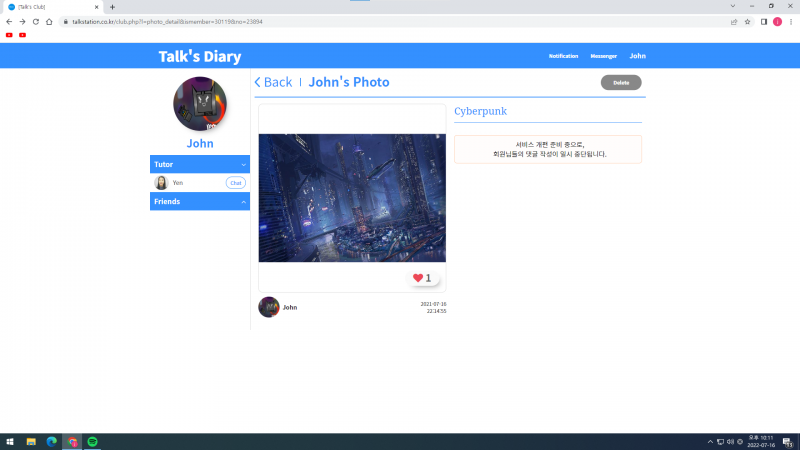The width and height of the screenshot is (800, 450).
Task: Open John's large profile picture
Action: point(200,103)
